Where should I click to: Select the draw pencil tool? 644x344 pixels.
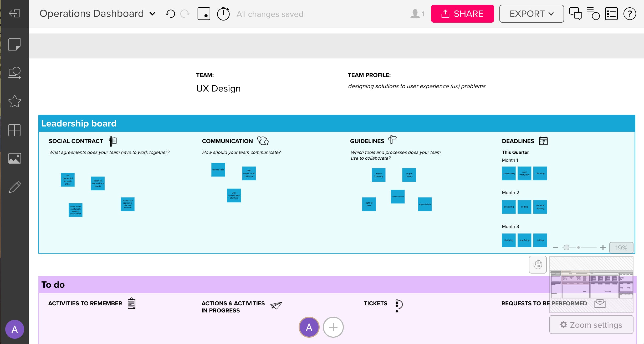(14, 187)
